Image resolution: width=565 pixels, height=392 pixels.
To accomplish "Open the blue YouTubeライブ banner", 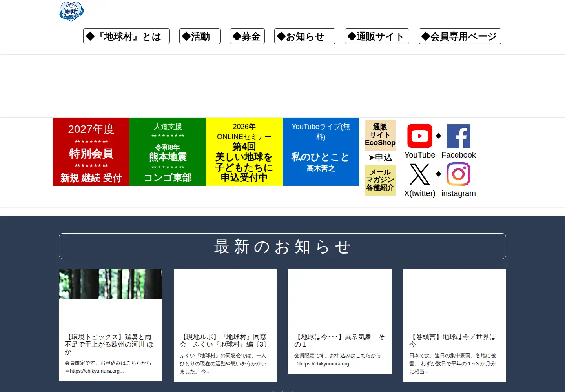I will [321, 152].
